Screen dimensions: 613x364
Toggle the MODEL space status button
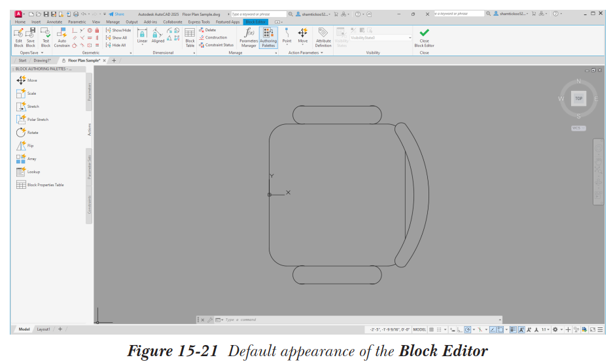(419, 329)
